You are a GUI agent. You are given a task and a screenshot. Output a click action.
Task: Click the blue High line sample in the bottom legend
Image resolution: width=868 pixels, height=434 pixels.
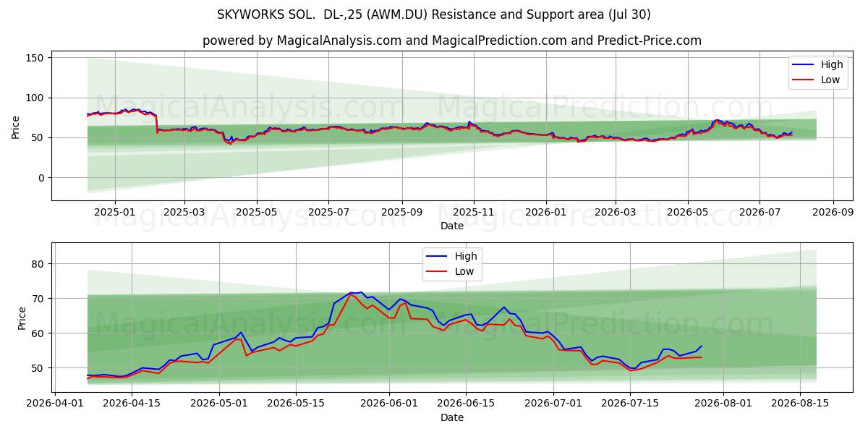[437, 257]
